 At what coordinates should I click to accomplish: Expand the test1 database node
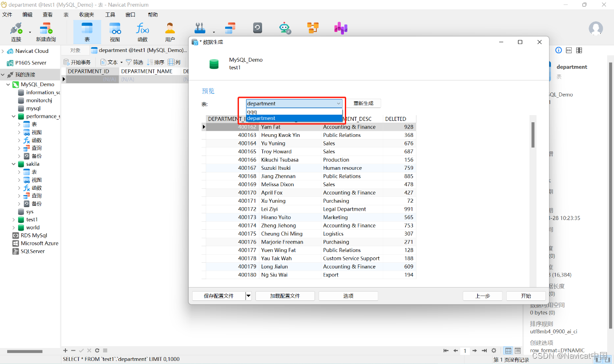coord(14,220)
